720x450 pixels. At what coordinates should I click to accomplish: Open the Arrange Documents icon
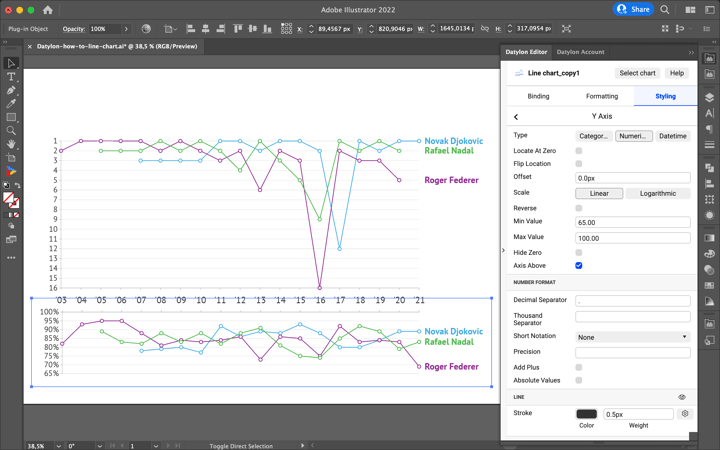point(690,10)
